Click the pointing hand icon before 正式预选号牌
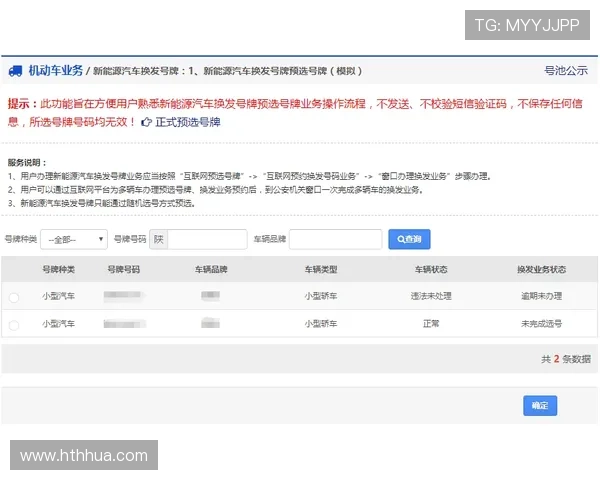Screen dimensions: 600x480 coord(146,122)
